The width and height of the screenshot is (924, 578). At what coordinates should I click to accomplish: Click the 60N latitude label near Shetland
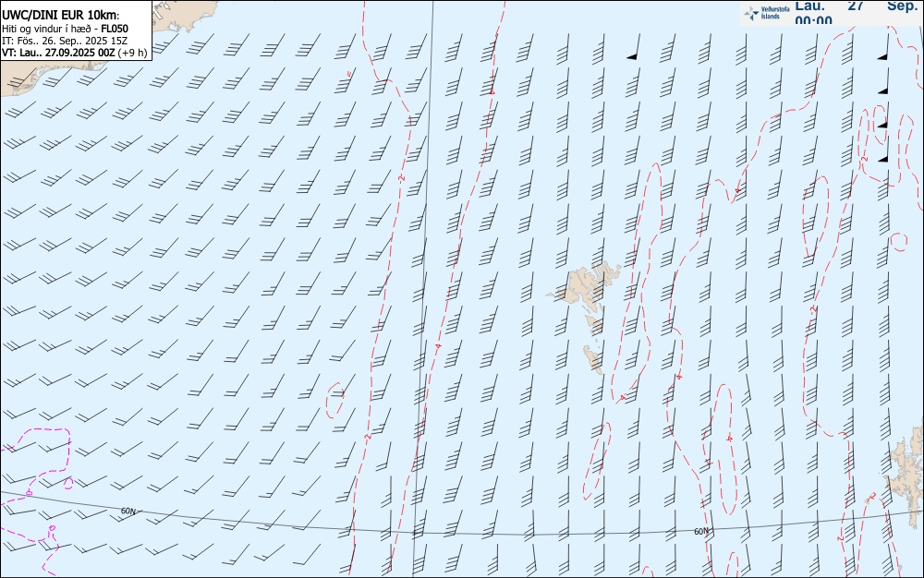[701, 532]
